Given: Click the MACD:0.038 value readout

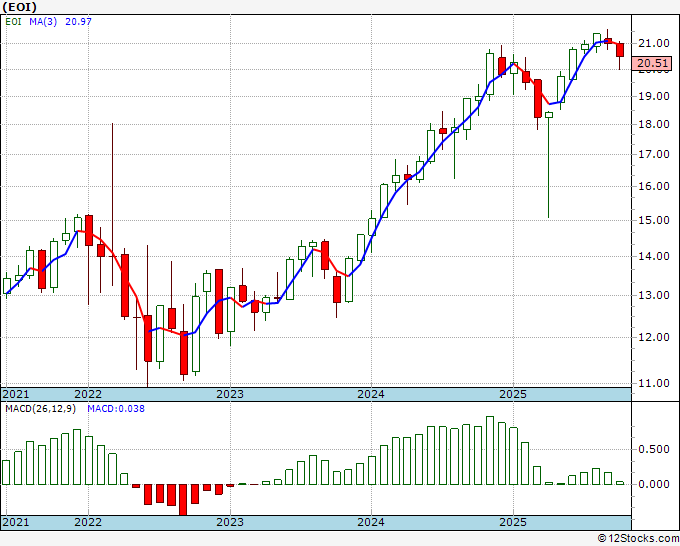Looking at the screenshot, I should pos(116,409).
